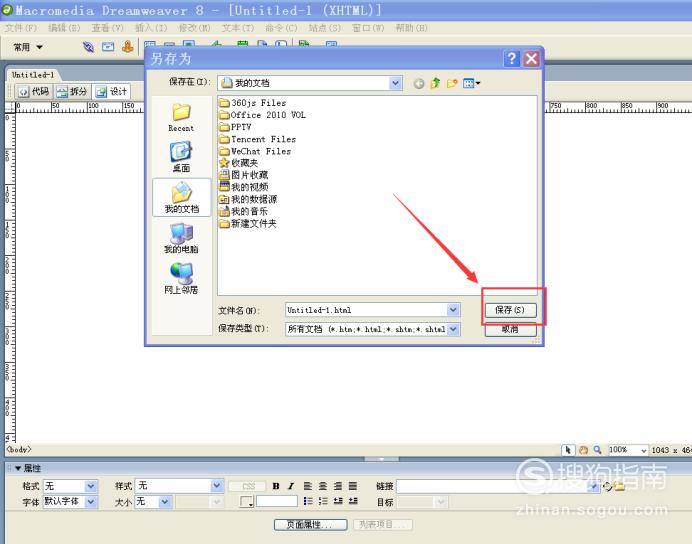Click the help question mark in dialog
The width and height of the screenshot is (692, 544).
511,58
